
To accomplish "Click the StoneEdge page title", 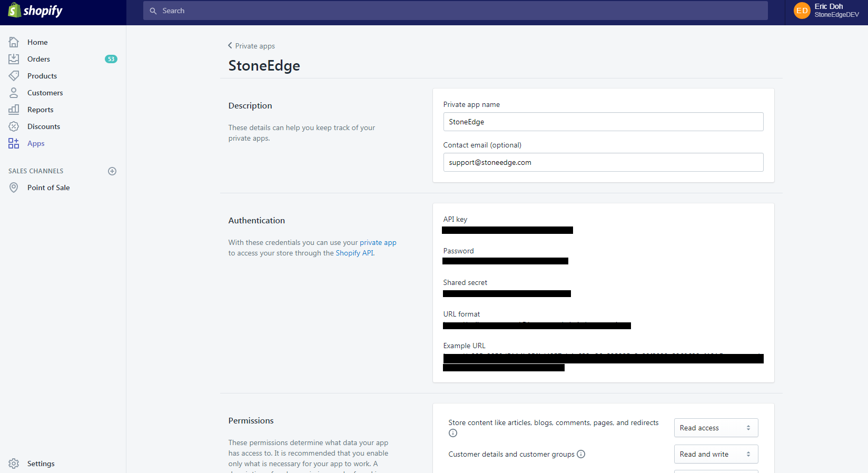I will [264, 65].
